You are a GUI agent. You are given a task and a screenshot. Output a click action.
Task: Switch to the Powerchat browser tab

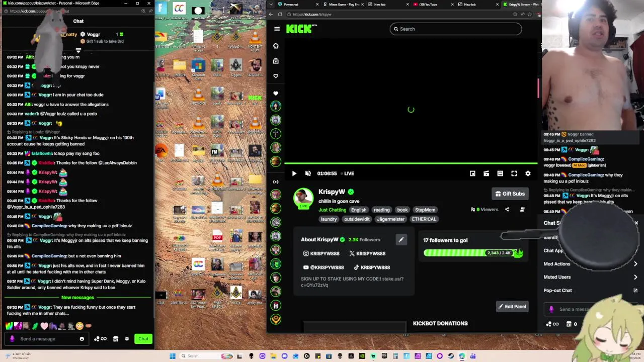click(297, 5)
